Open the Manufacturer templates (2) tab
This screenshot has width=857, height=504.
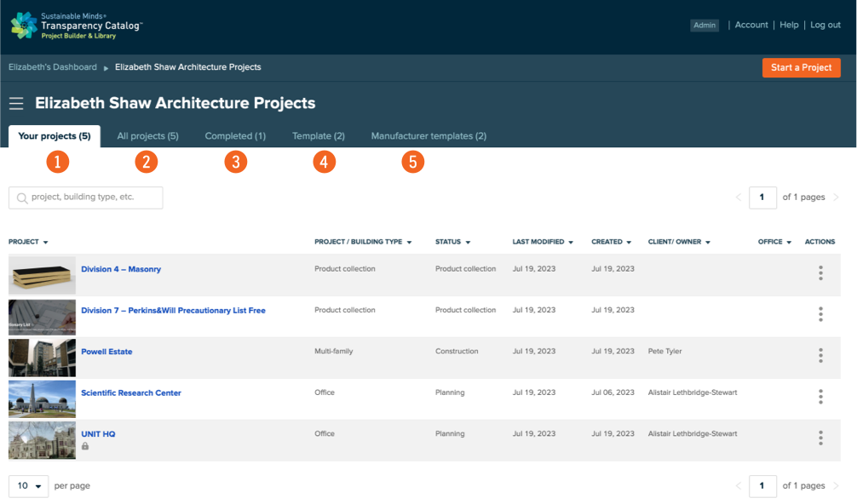point(428,136)
